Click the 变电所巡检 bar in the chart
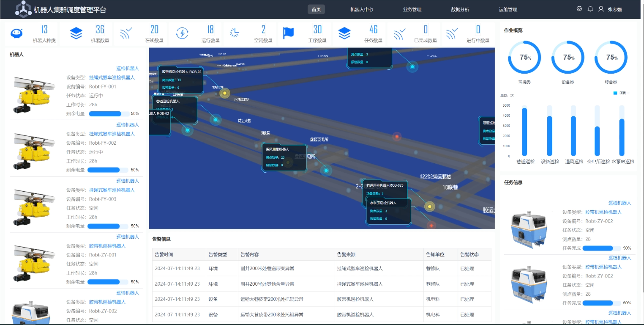Image resolution: width=644 pixels, height=325 pixels. [597, 141]
